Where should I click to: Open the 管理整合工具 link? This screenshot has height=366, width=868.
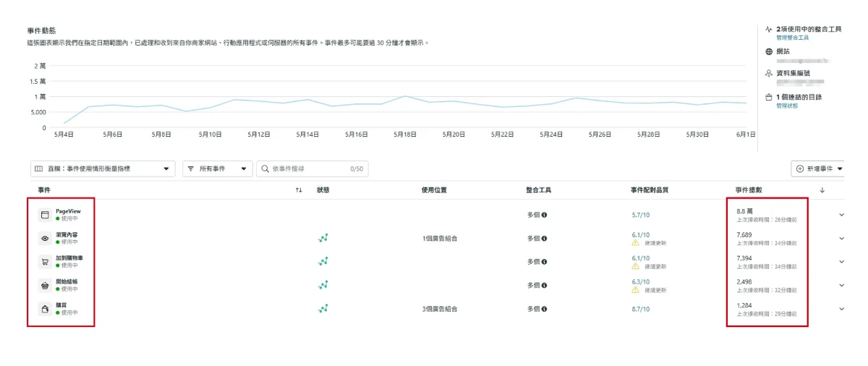[x=793, y=37]
